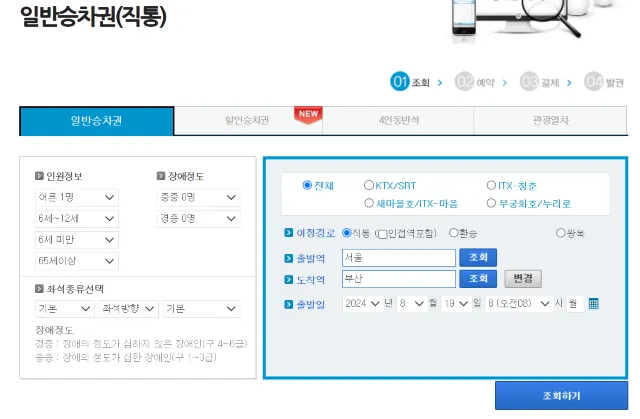Viewport: 640px width, 419px height.
Task: Switch to the 할인승차권 tab
Action: [x=247, y=121]
